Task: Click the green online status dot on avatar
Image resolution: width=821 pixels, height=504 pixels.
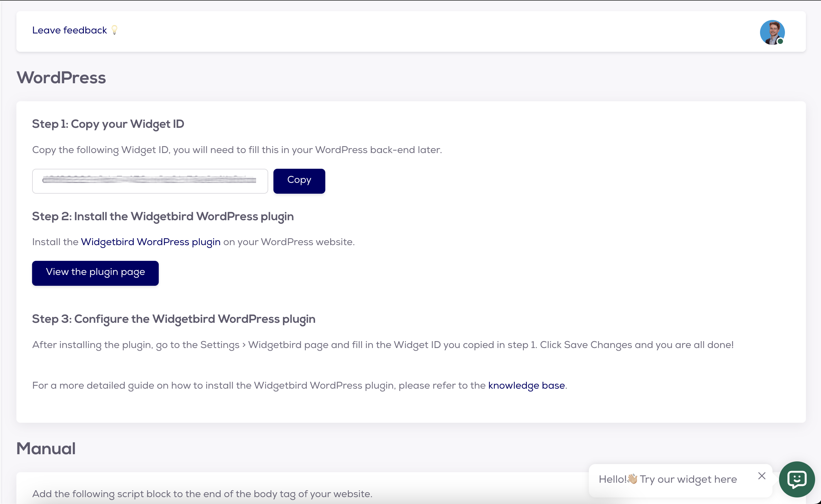Action: click(780, 41)
